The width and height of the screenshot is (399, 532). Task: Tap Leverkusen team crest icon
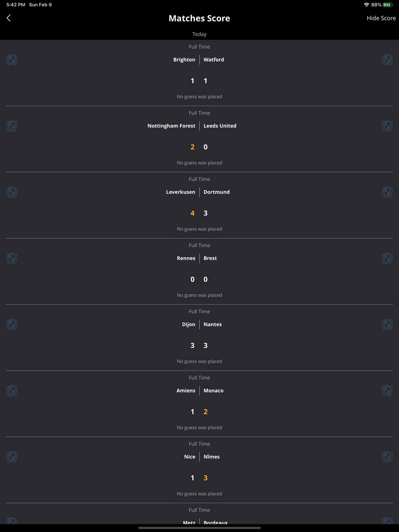(12, 192)
